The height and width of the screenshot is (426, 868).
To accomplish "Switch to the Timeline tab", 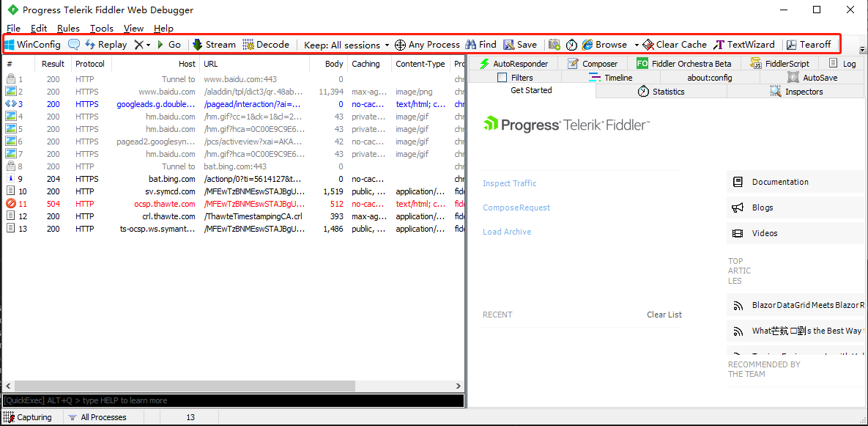I will click(x=611, y=78).
